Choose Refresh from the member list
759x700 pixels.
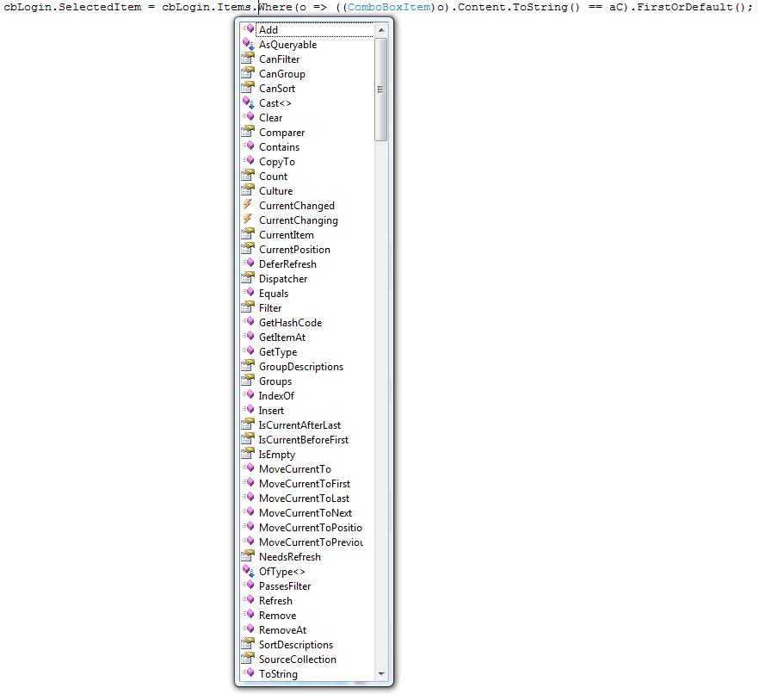coord(275,601)
